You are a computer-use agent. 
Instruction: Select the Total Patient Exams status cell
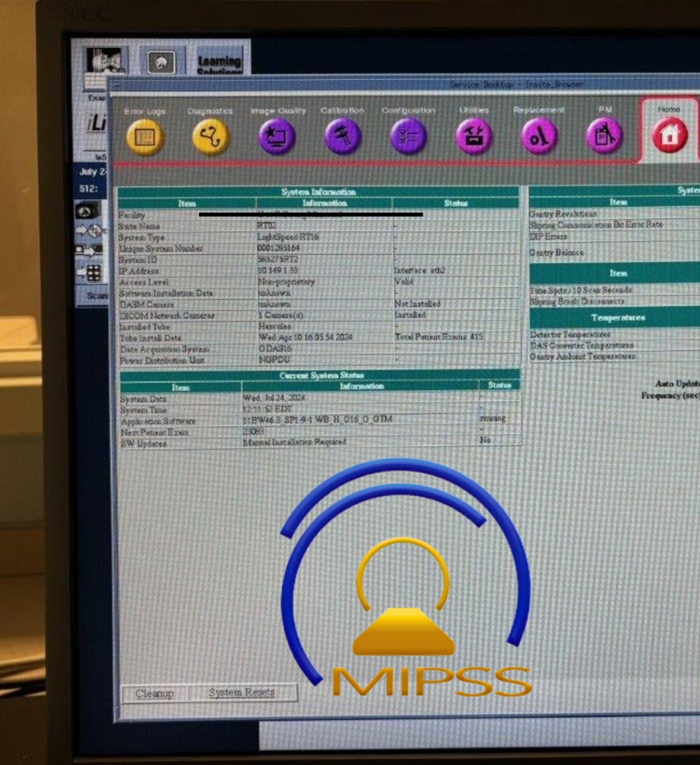439,336
